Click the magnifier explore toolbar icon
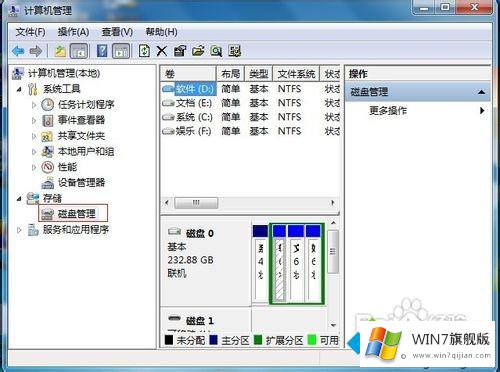 pos(217,51)
